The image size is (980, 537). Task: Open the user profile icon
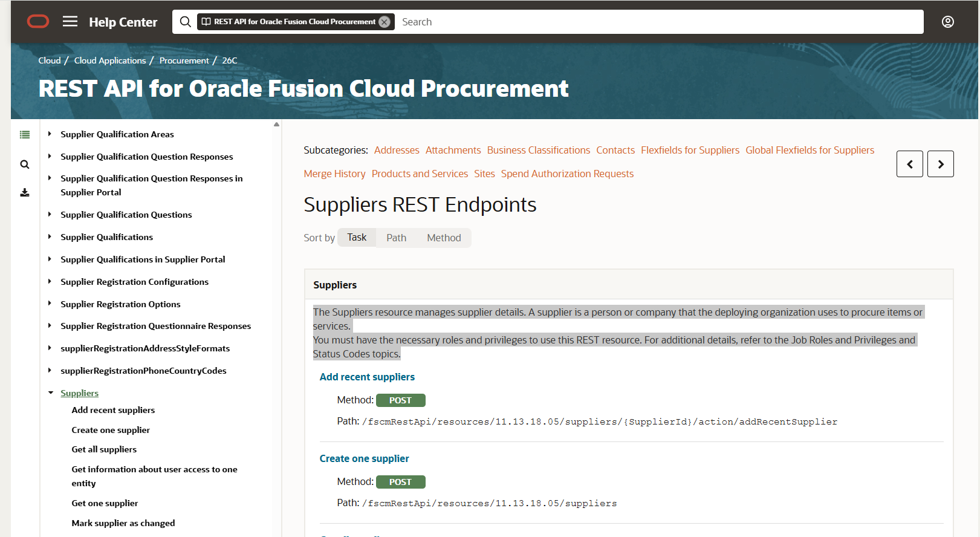[x=948, y=22]
